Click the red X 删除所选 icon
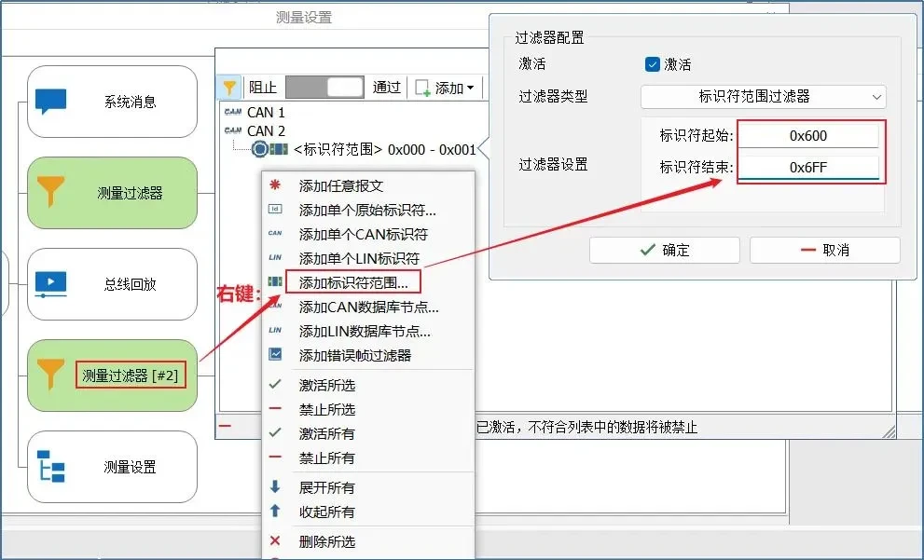Image resolution: width=924 pixels, height=560 pixels. pos(275,541)
